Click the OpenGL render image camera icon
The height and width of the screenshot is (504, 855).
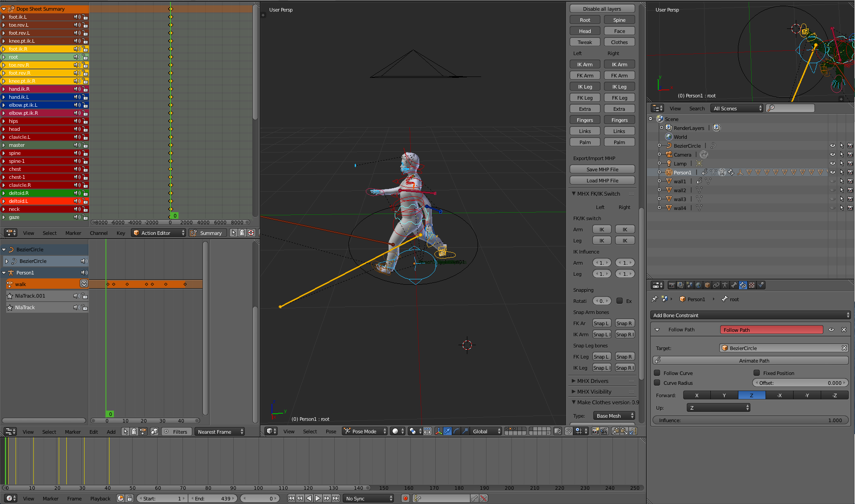(595, 431)
